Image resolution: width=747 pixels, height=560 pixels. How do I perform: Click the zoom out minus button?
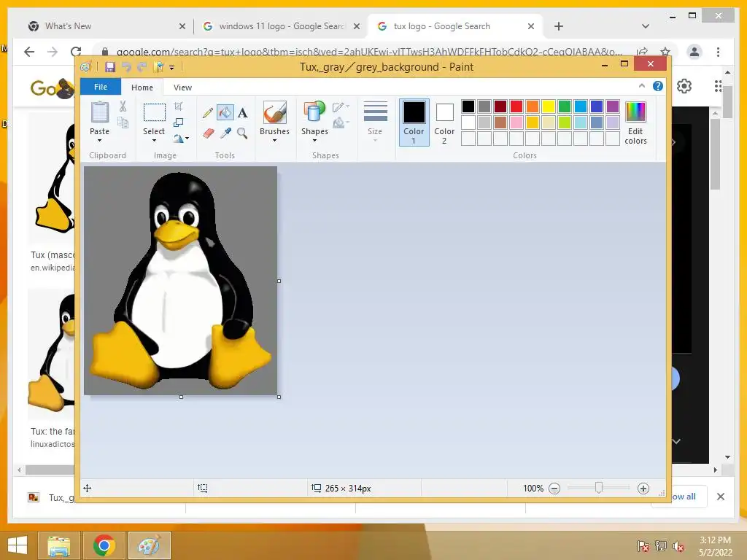point(554,489)
